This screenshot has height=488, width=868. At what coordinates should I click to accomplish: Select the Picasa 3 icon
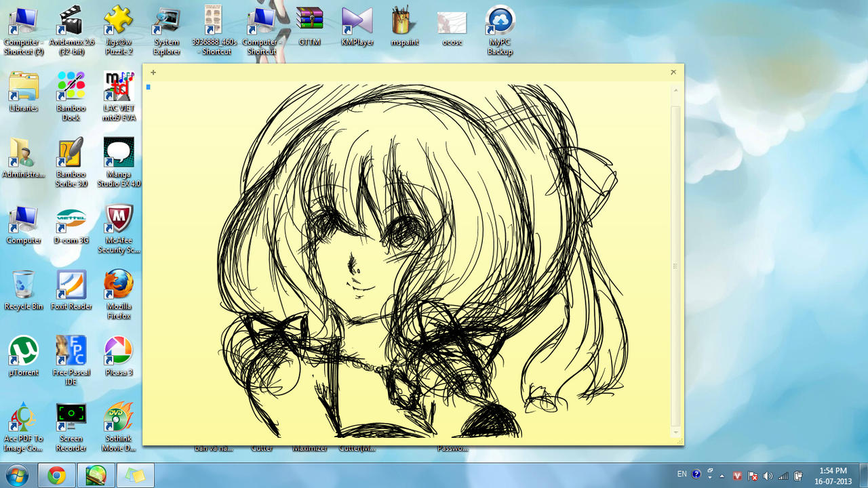coord(119,356)
